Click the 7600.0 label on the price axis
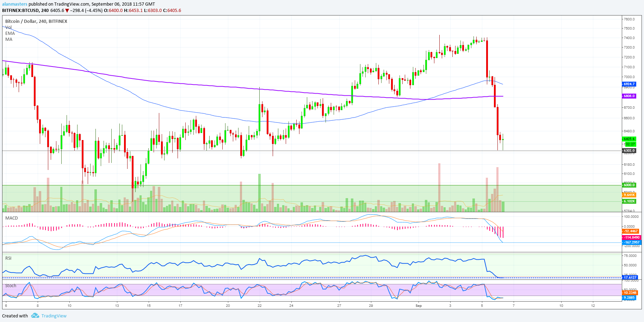The image size is (644, 322). coord(629,19)
